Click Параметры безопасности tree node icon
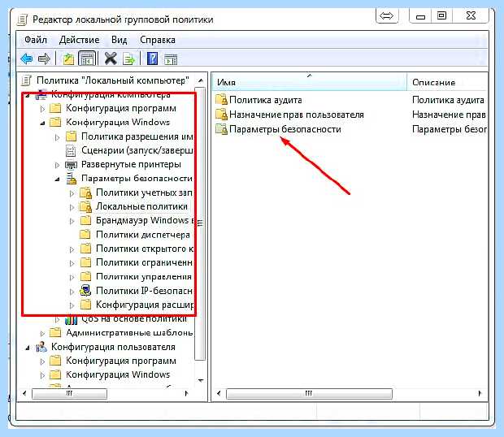The width and height of the screenshot is (504, 437). click(71, 178)
